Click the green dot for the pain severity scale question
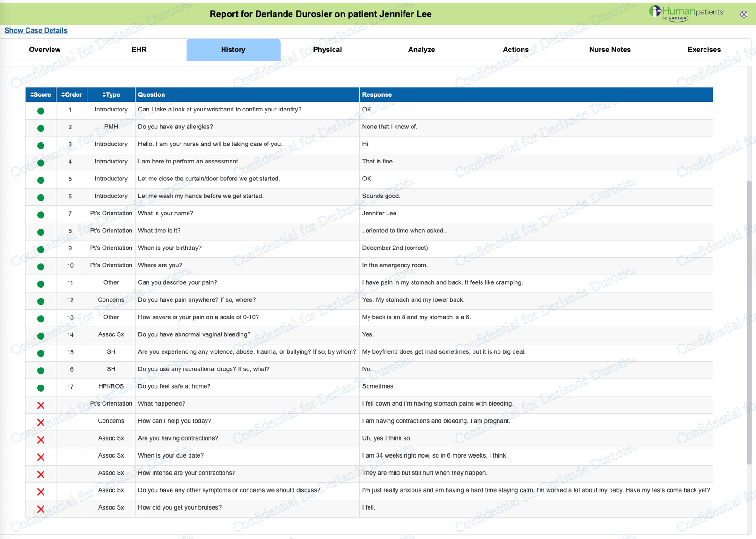Viewport: 756px width, 539px height. click(41, 319)
